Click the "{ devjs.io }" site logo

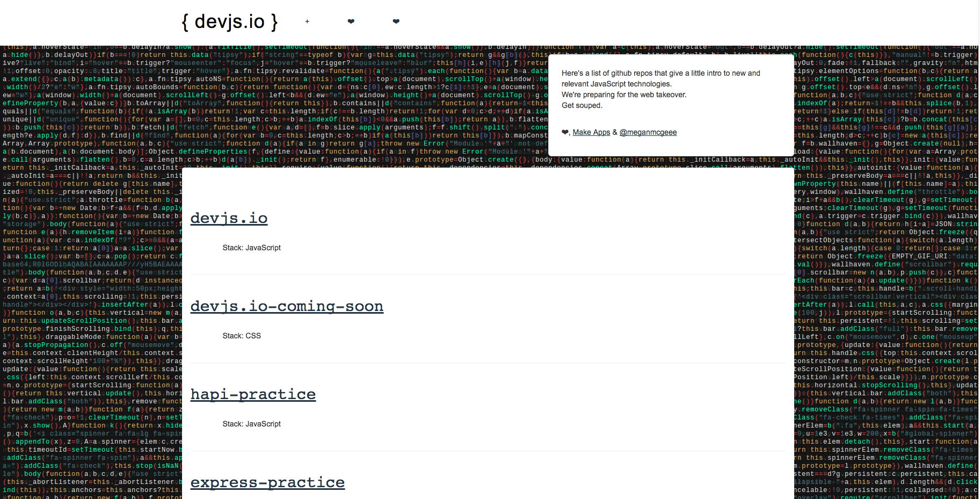[x=229, y=21]
